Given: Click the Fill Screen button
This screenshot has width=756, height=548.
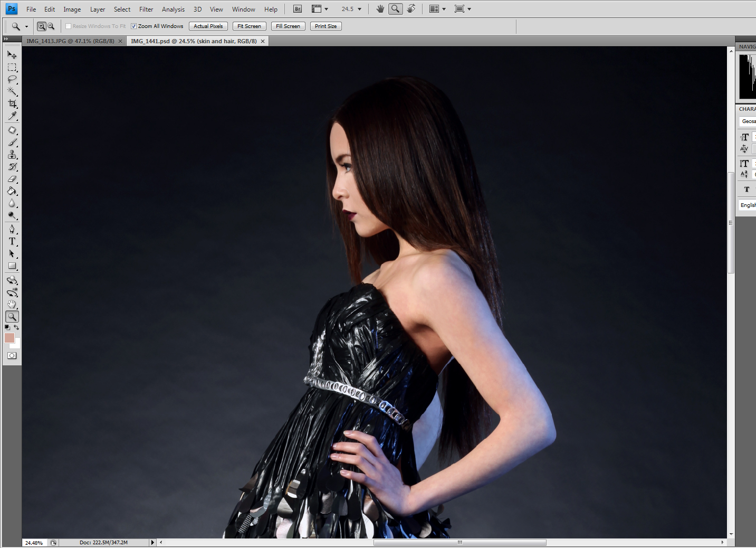Looking at the screenshot, I should pos(288,26).
